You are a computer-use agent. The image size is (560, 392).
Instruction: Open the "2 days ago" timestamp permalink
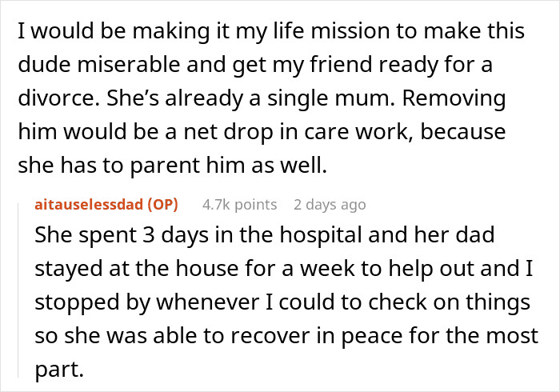click(x=330, y=205)
